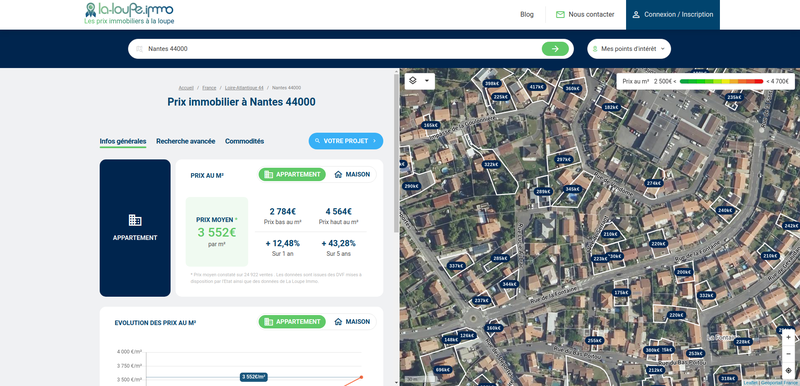Click the map geolocation target icon

coord(788,371)
